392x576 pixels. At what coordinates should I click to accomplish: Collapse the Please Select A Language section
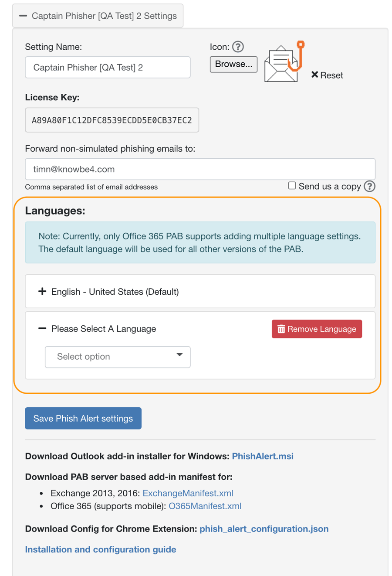[x=42, y=328]
